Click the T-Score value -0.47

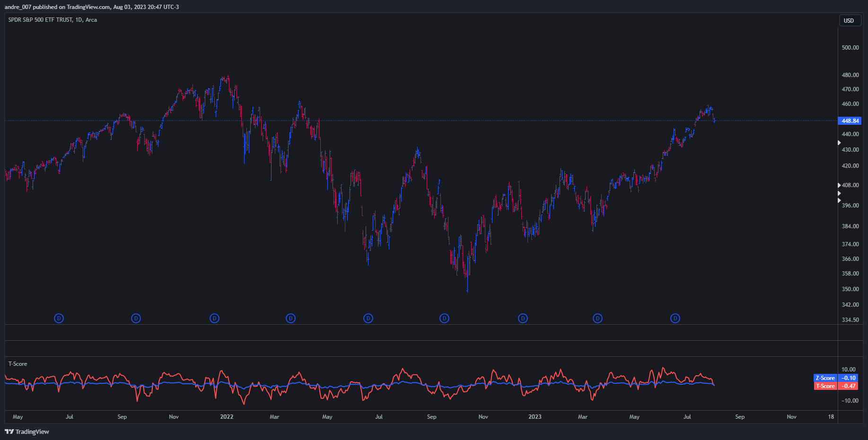click(849, 386)
